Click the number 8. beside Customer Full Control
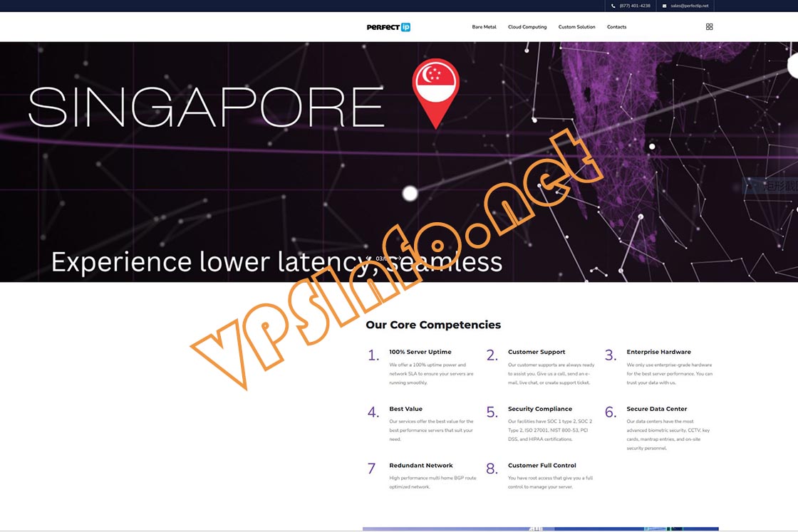The image size is (798, 532). (492, 469)
